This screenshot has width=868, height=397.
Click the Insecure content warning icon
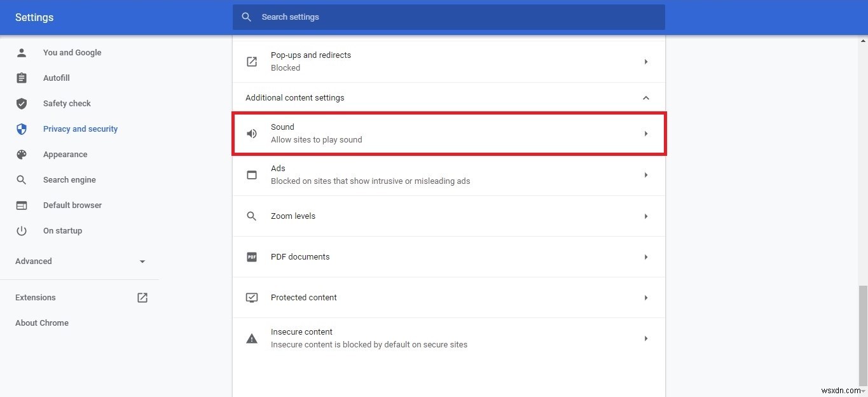click(251, 338)
